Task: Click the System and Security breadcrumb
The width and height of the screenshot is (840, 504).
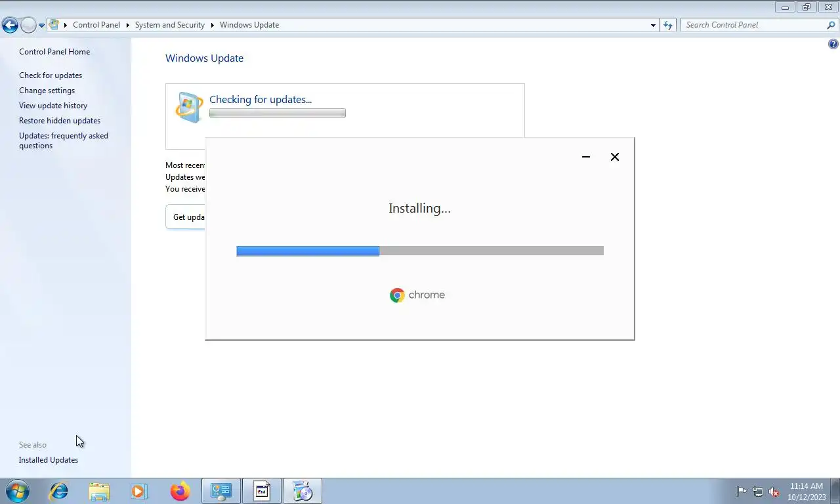Action: [170, 25]
